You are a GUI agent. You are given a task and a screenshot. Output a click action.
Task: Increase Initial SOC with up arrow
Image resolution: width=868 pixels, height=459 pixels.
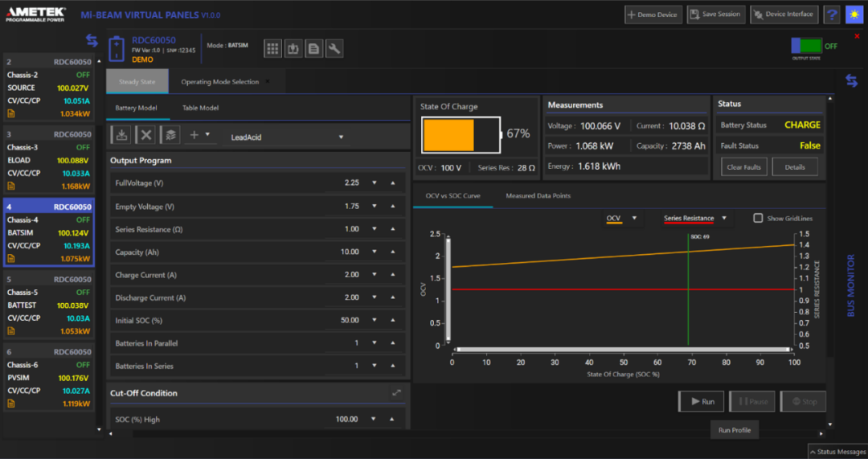point(393,320)
